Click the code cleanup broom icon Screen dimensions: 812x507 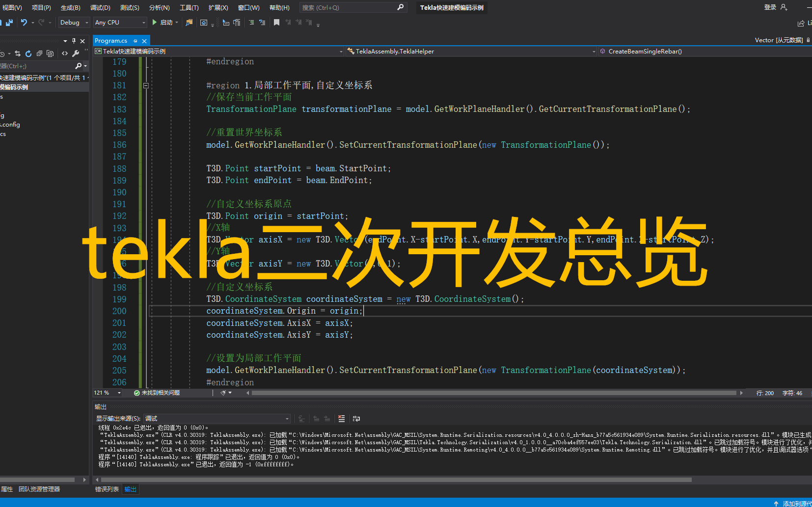[x=223, y=393]
